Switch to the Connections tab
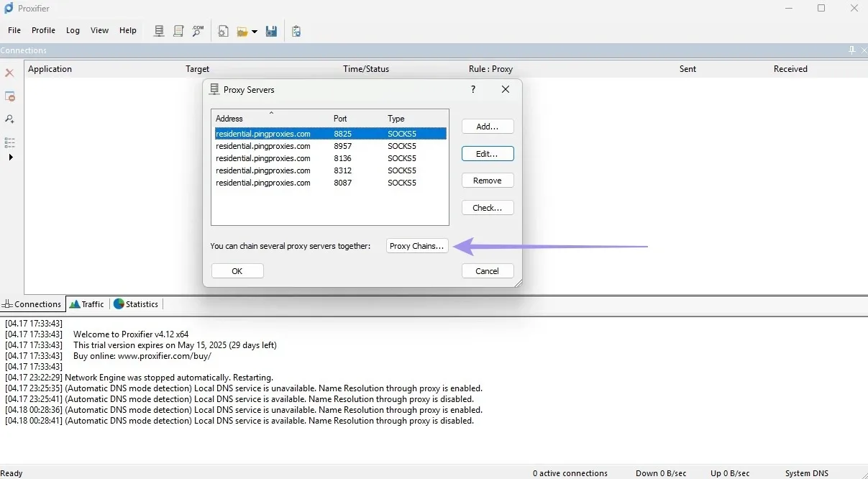This screenshot has width=868, height=479. 32,304
